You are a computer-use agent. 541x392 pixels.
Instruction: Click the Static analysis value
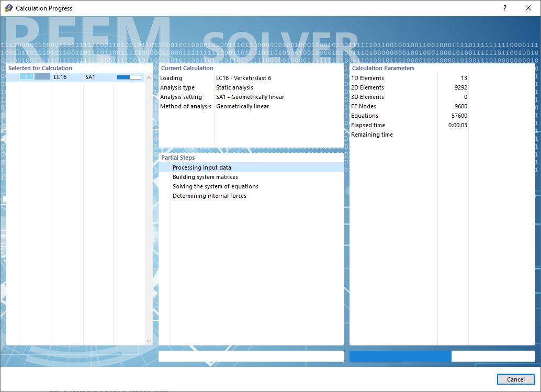234,87
